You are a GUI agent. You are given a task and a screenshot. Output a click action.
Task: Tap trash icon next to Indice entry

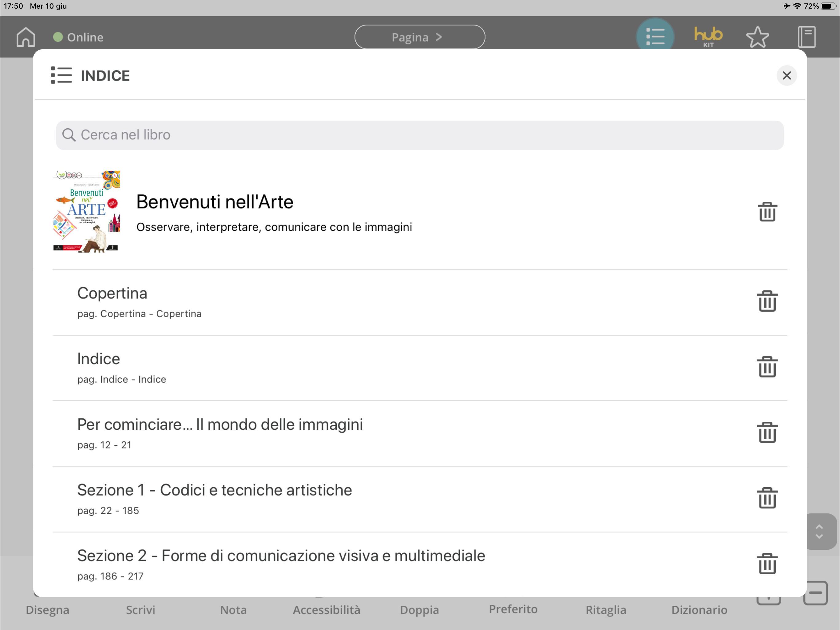coord(767,367)
